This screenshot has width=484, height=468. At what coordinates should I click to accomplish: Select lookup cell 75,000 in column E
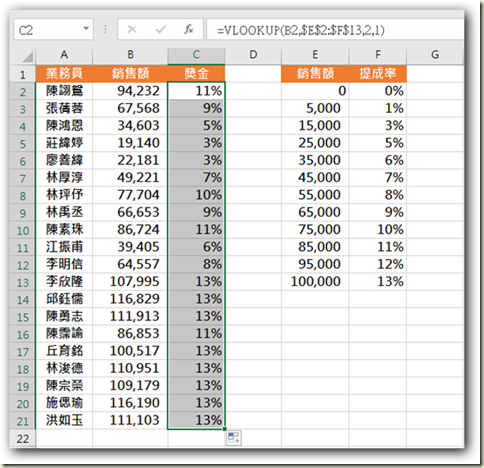coord(315,230)
